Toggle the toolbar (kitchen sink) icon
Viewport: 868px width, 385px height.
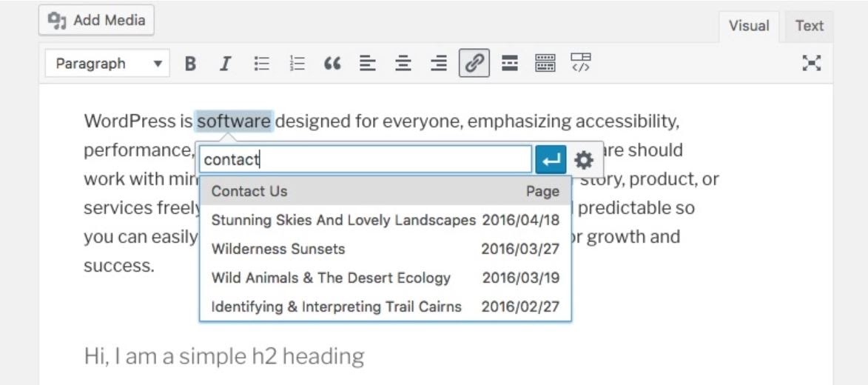tap(545, 64)
